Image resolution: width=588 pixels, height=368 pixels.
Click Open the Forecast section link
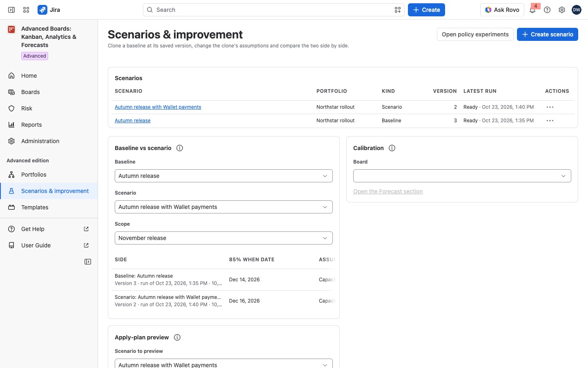[x=388, y=191]
